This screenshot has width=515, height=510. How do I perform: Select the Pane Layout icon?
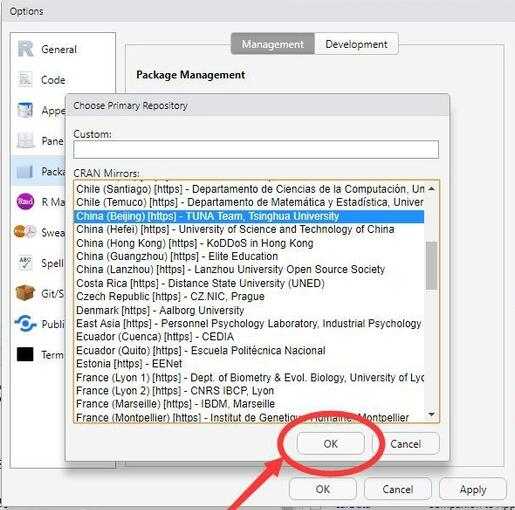click(x=26, y=141)
